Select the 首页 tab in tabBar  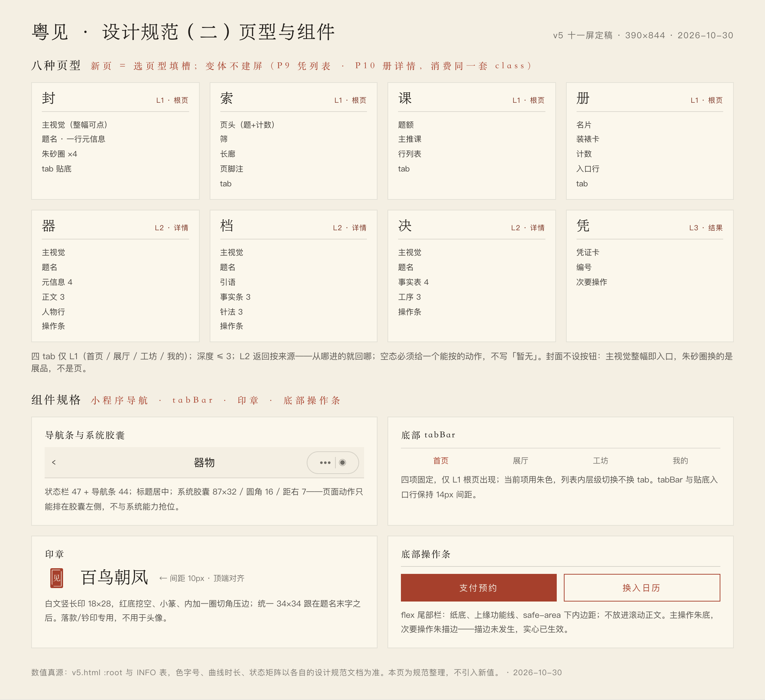[x=441, y=461]
